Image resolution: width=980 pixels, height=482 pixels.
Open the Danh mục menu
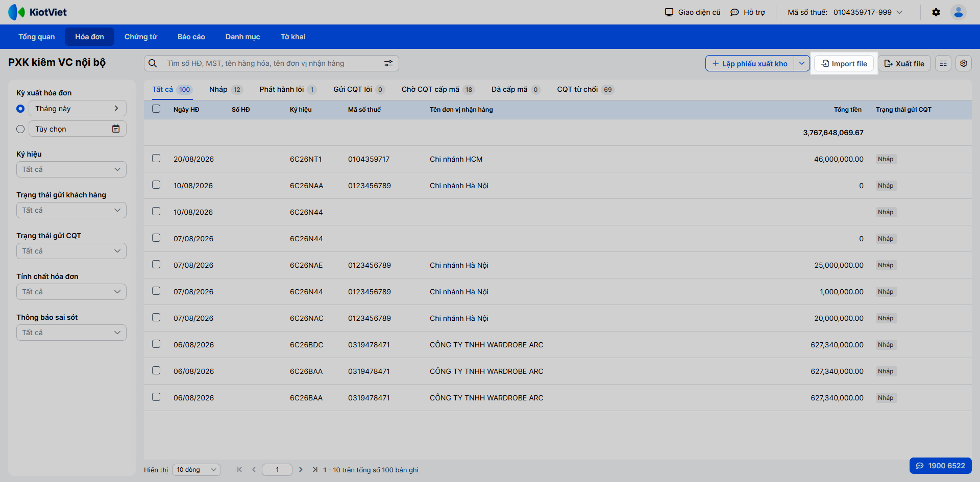[x=243, y=37]
